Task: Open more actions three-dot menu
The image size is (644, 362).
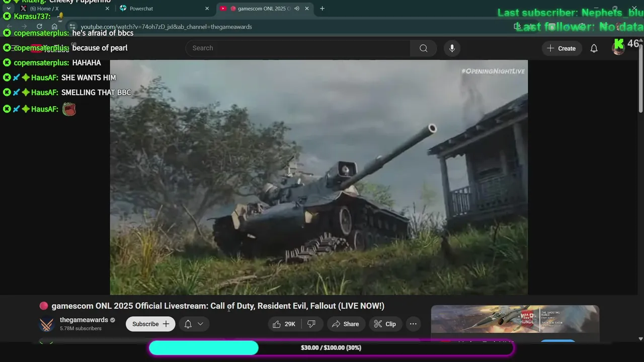Action: (x=413, y=324)
